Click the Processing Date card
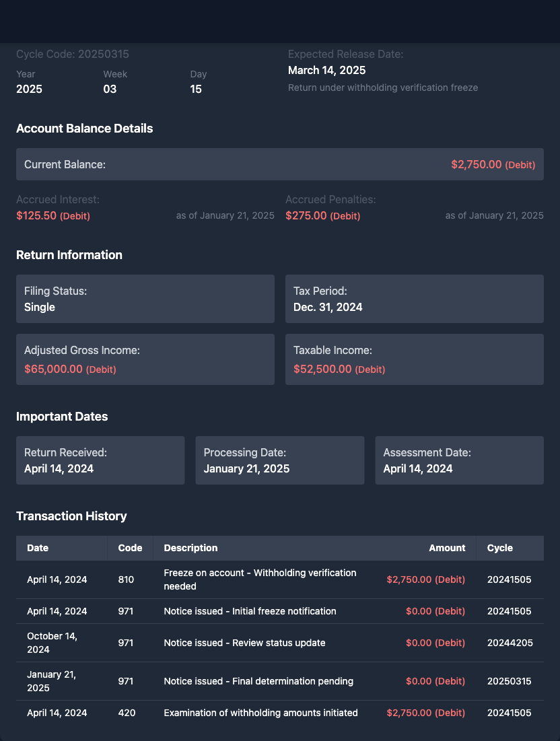The image size is (560, 741). pyautogui.click(x=279, y=460)
